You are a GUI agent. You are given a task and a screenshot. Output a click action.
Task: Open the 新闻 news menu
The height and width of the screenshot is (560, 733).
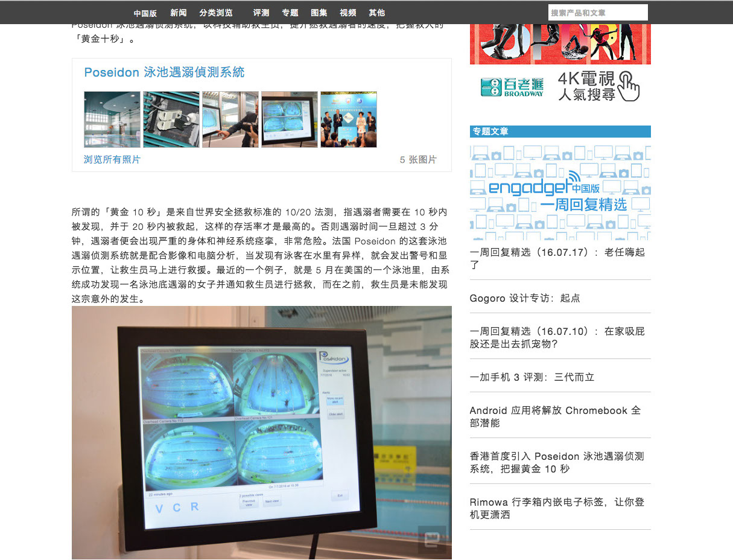coord(178,13)
